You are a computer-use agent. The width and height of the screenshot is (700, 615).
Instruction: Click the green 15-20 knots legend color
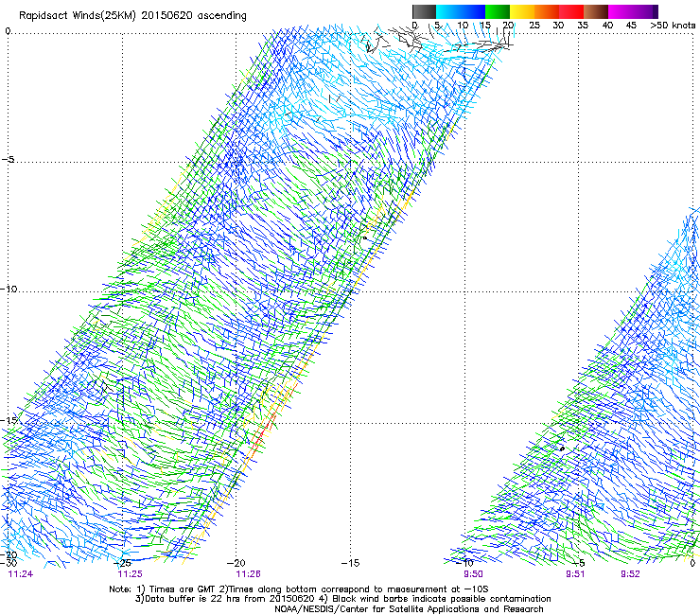click(498, 11)
